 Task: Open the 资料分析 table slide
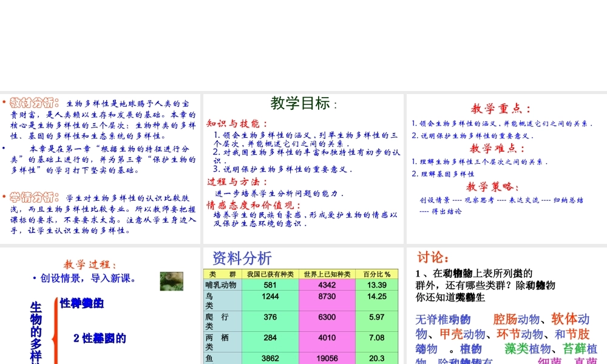[303, 306]
